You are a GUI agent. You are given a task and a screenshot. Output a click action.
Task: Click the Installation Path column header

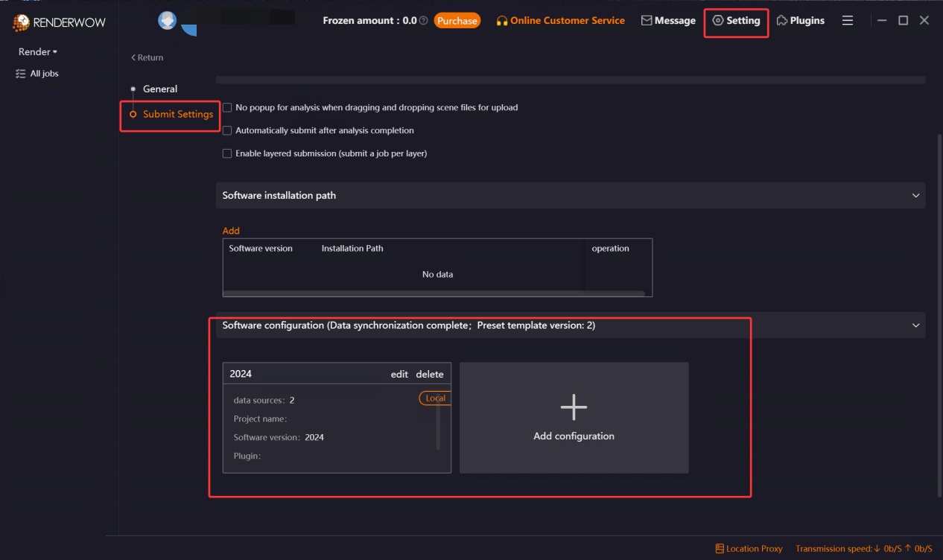coord(352,249)
